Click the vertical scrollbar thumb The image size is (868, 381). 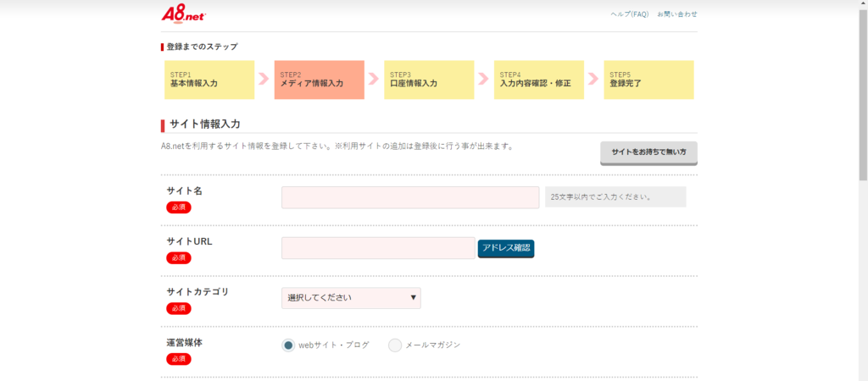click(863, 94)
